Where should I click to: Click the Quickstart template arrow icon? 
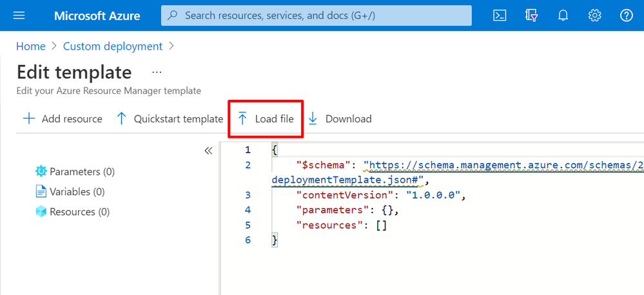[121, 119]
